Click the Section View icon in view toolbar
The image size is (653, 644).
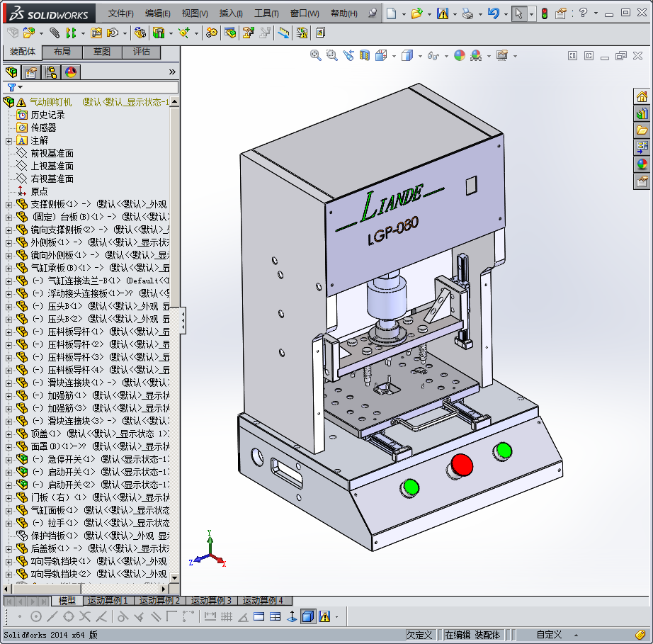coord(365,55)
